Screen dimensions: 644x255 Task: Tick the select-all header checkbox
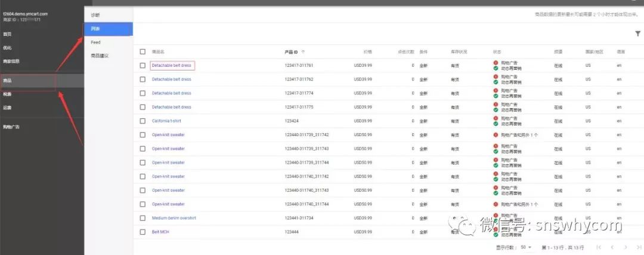point(143,52)
